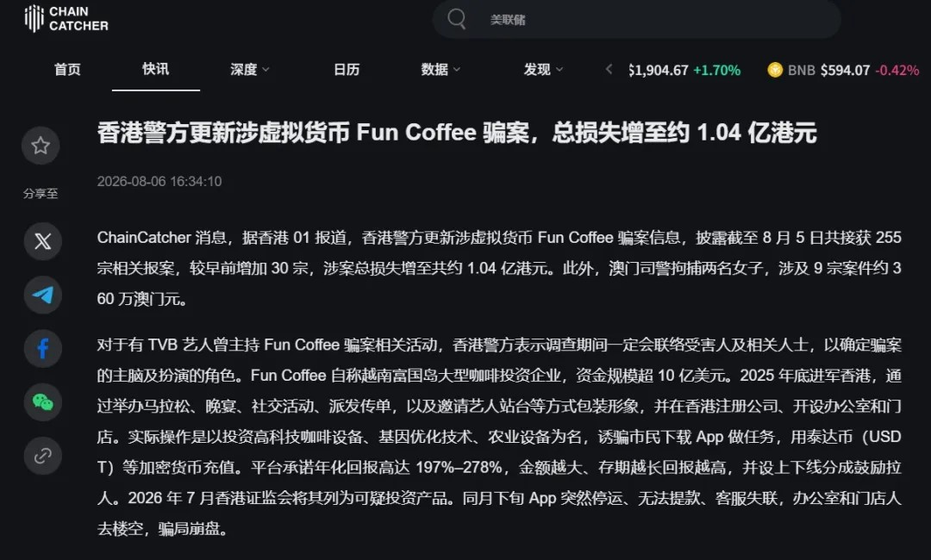The width and height of the screenshot is (931, 560).
Task: Click the Fun Coffee article headline
Action: point(457,133)
